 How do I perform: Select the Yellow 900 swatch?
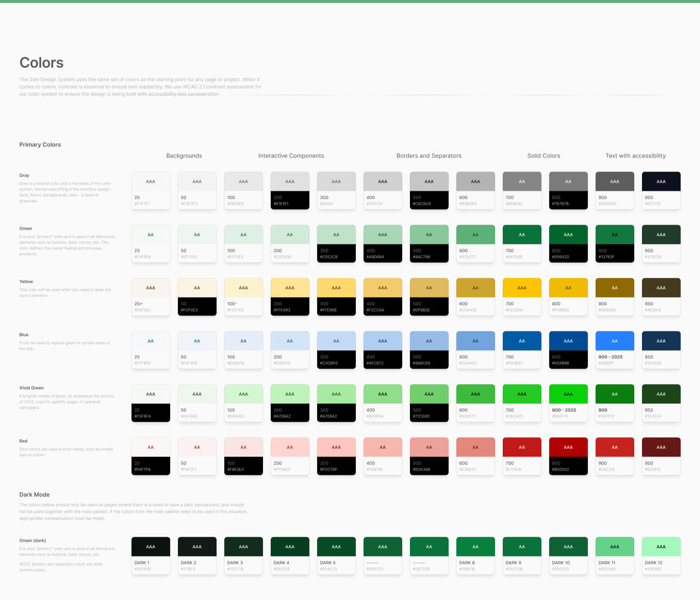coord(615,297)
